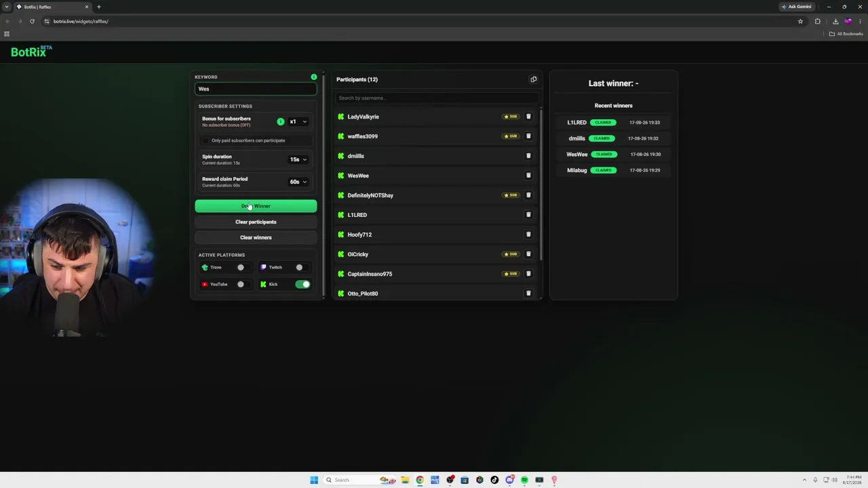The width and height of the screenshot is (868, 488).
Task: Disable the Kick platform toggle
Action: click(x=302, y=284)
